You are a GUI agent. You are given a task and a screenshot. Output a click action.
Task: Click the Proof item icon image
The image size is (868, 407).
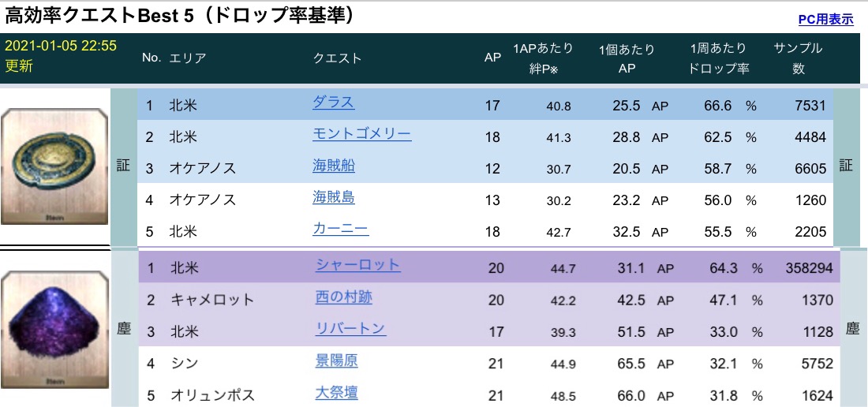pyautogui.click(x=54, y=167)
